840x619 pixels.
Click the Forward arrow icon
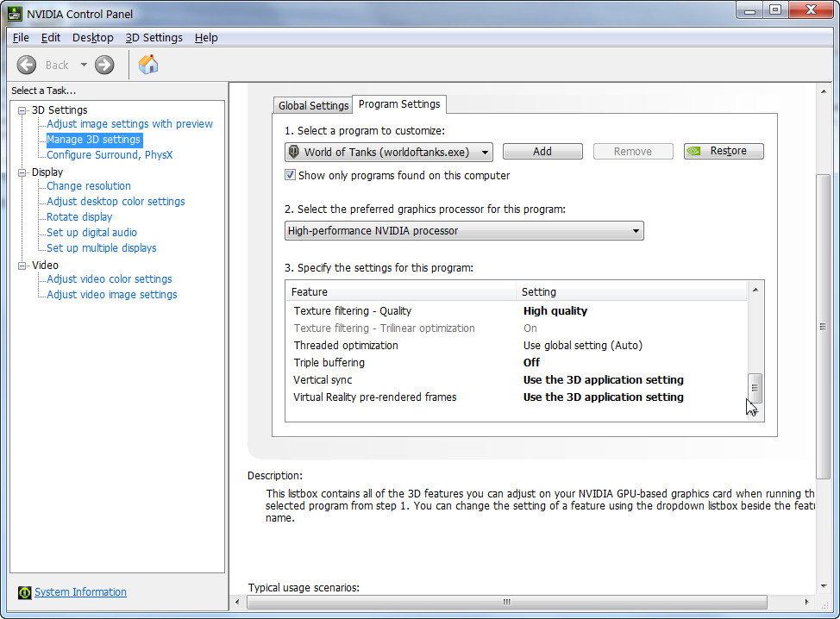coord(104,65)
